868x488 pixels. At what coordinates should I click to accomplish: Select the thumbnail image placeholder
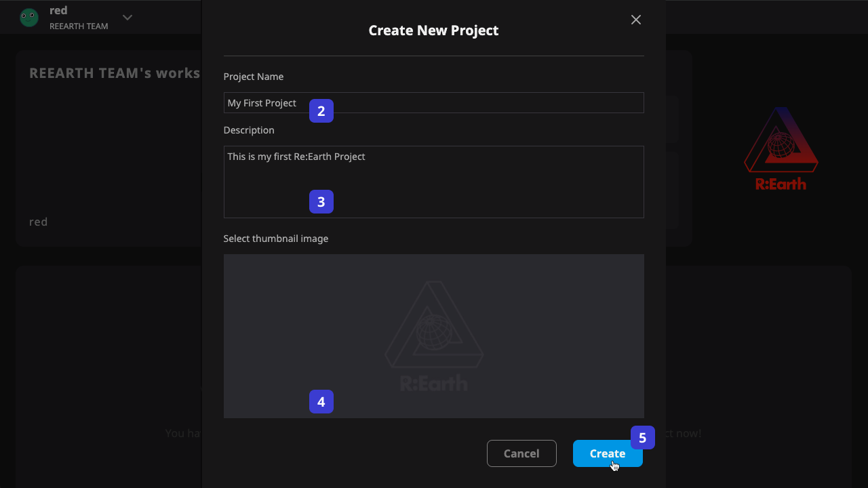pos(433,336)
